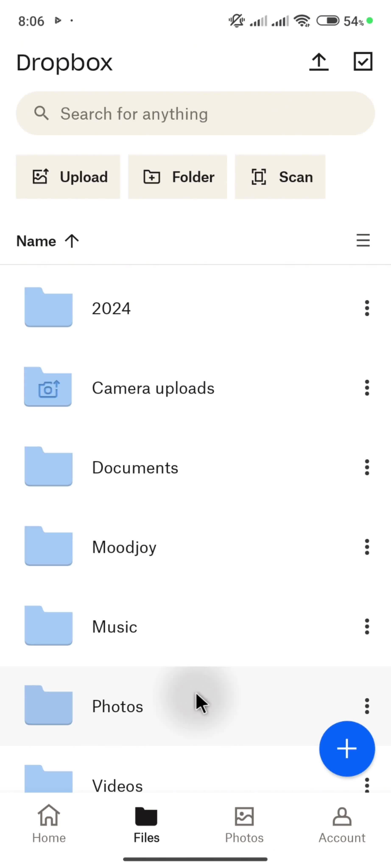Tap the Moodjoy folder name
Viewport: 391px width, 868px height.
click(124, 548)
